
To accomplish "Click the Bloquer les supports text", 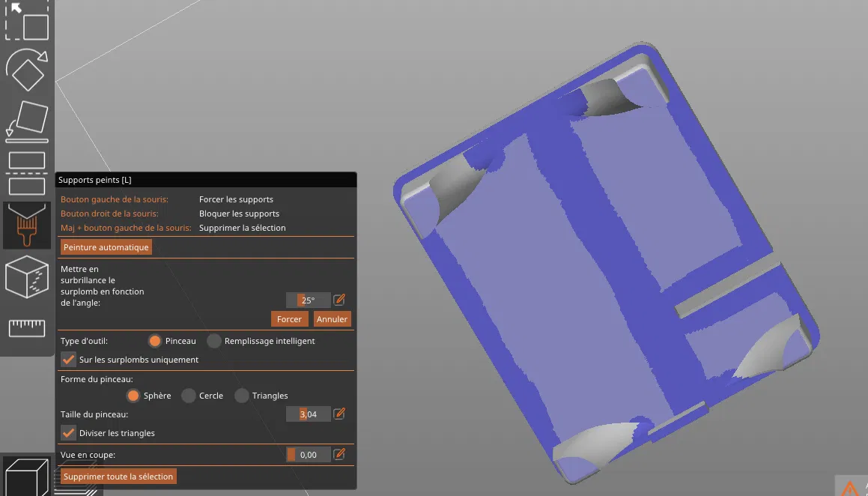I will [239, 214].
